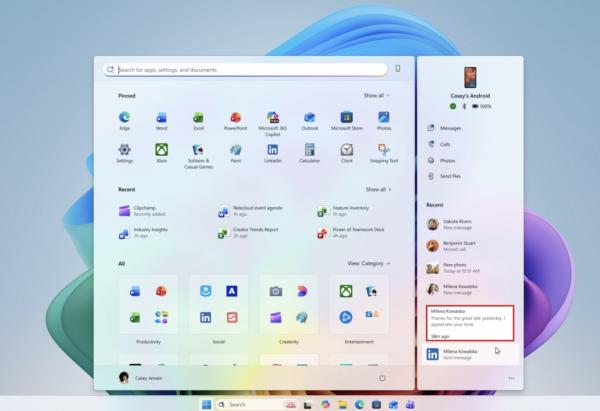Image resolution: width=600 pixels, height=411 pixels.
Task: Open the Messages entry in phone panel
Action: point(445,128)
